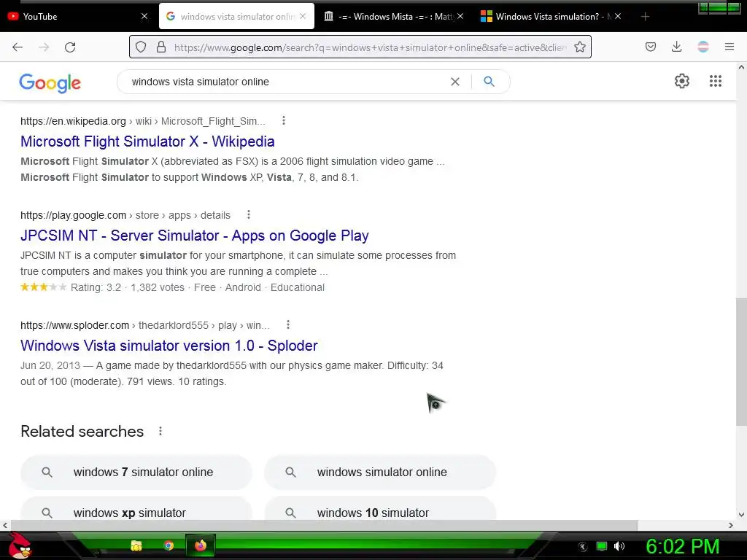747x560 pixels.
Task: Open JPCSIM NT Server Simulator result
Action: pos(194,236)
